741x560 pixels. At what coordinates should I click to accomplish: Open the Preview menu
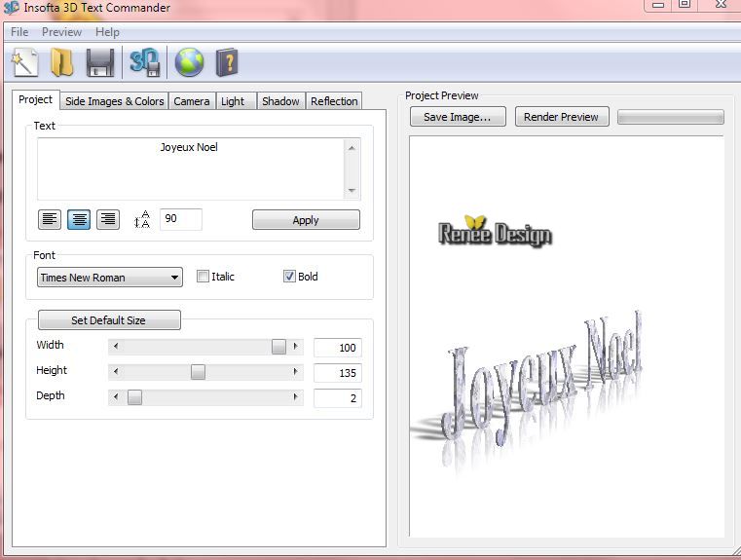[x=61, y=32]
